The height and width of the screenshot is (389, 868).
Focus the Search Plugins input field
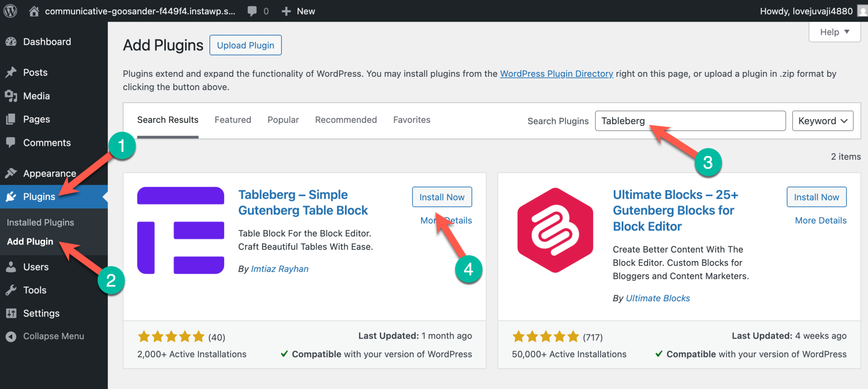[x=690, y=121]
